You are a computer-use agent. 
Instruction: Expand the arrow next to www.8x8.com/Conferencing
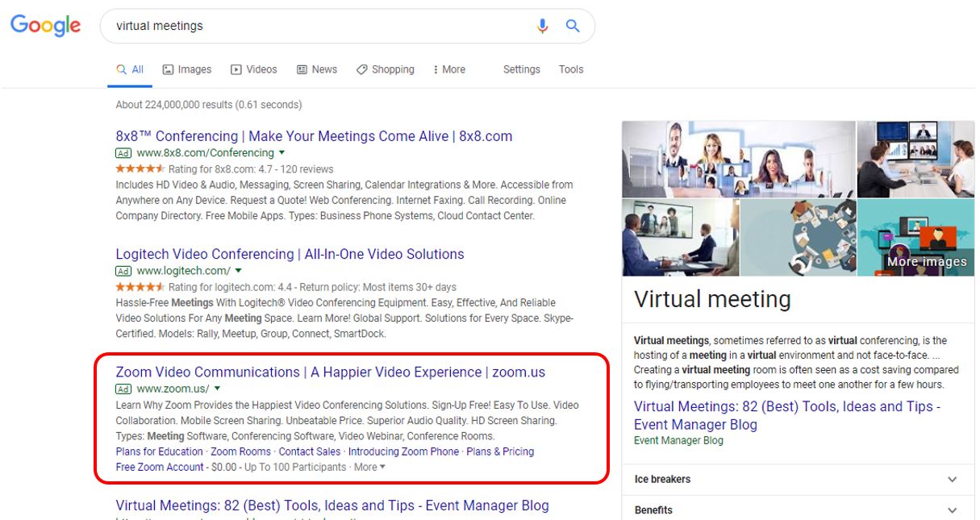281,152
